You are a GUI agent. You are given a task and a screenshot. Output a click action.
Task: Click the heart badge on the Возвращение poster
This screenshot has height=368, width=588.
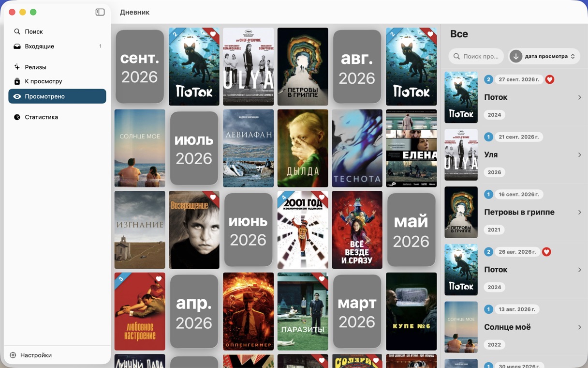point(213,197)
